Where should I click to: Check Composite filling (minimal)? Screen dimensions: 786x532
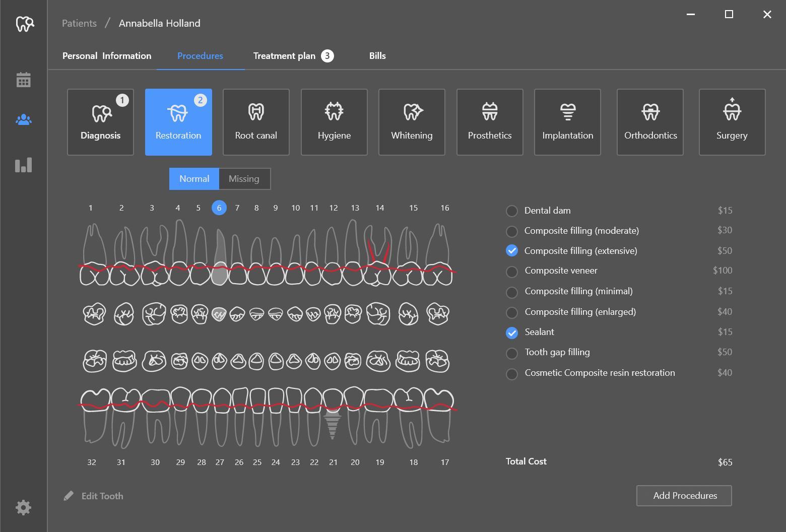tap(512, 292)
